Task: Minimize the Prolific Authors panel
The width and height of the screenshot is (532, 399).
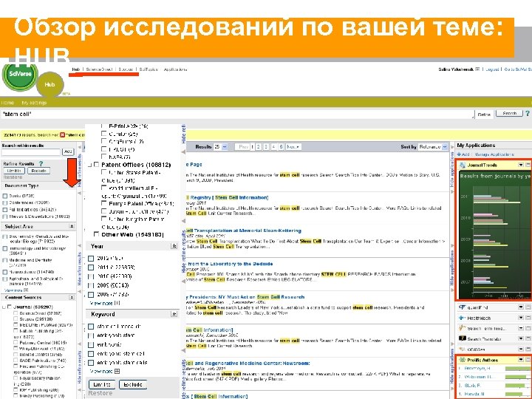Action: [528, 359]
